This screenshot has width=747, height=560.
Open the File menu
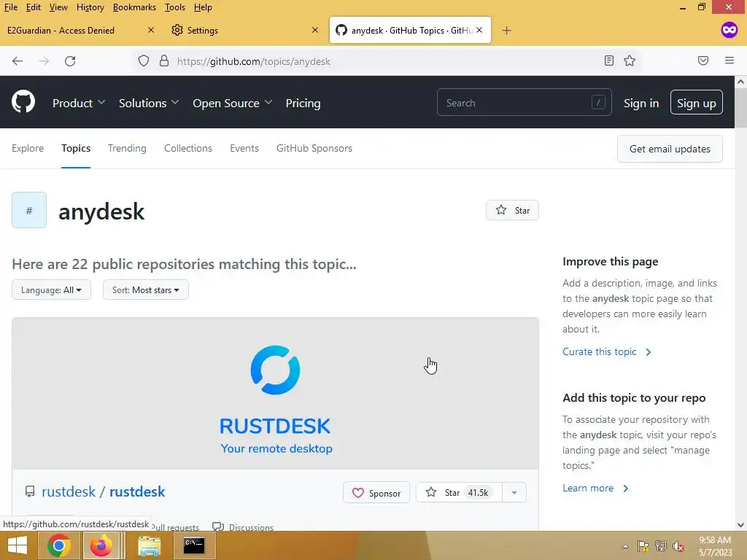[x=10, y=7]
